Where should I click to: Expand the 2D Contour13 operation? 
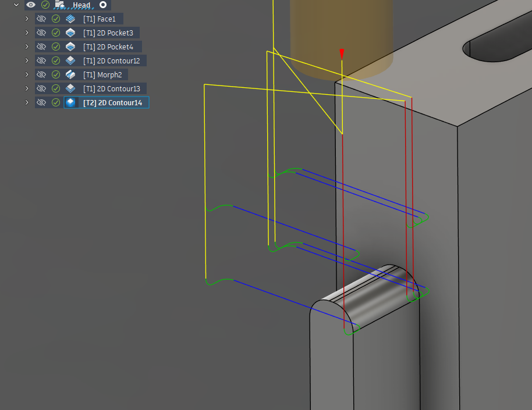(x=27, y=88)
